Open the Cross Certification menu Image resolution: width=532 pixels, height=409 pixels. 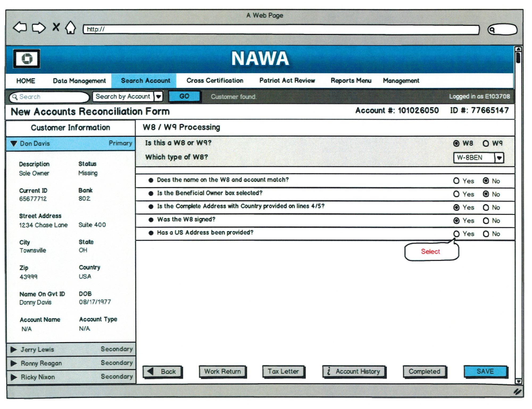tap(215, 81)
